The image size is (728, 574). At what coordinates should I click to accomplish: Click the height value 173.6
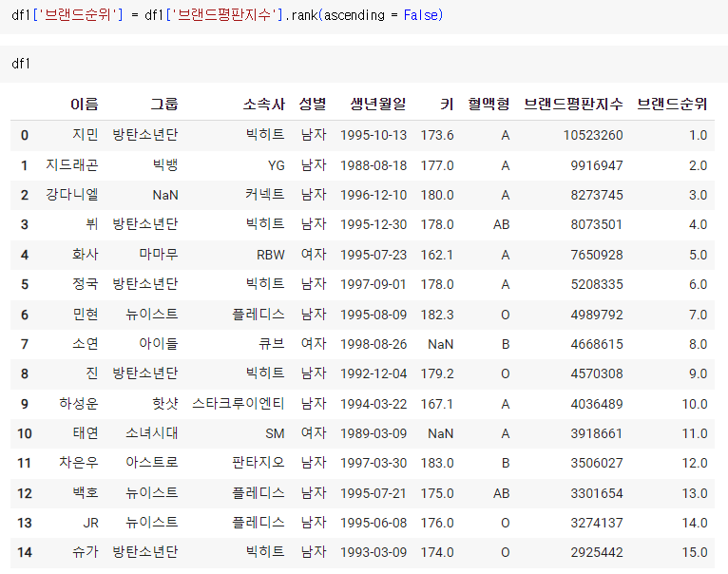pos(437,135)
